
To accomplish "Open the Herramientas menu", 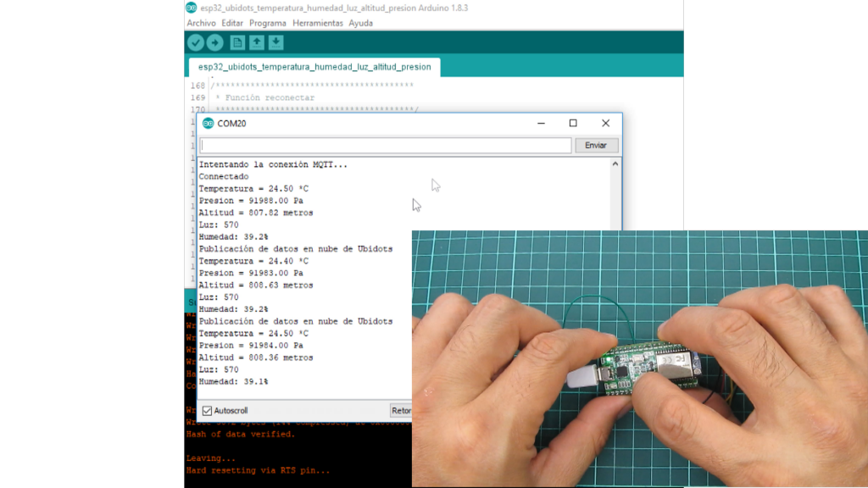I will 318,23.
